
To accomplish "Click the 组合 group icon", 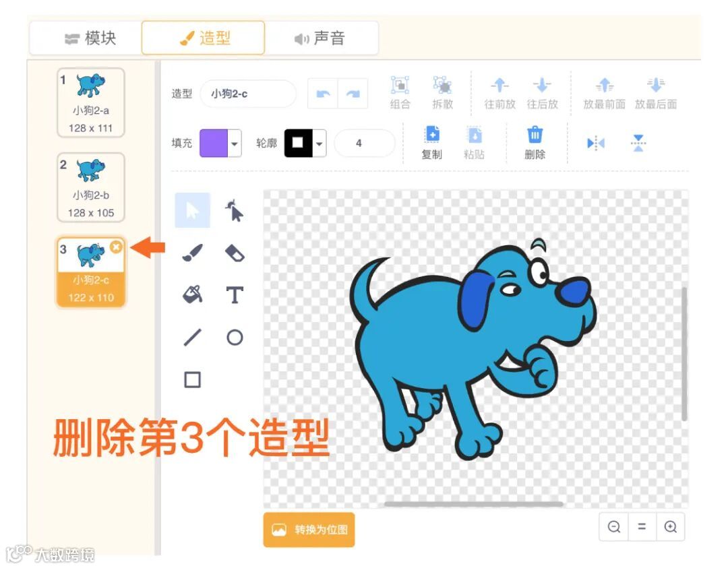I will 400,93.
